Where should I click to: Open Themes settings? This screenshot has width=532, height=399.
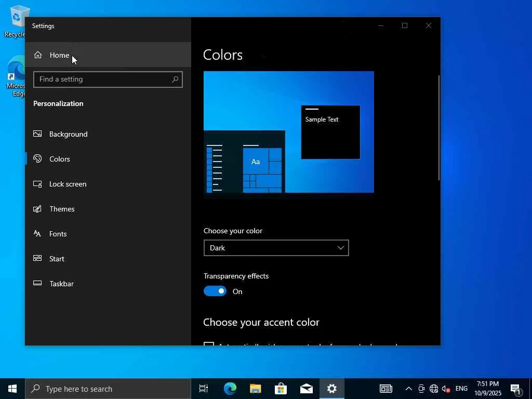pyautogui.click(x=108, y=209)
